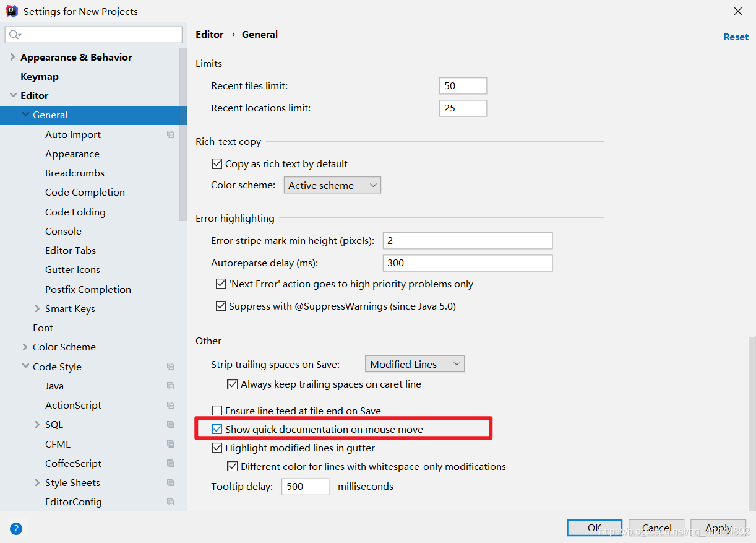Click the Reset link
Image resolution: width=756 pixels, height=543 pixels.
tap(736, 37)
